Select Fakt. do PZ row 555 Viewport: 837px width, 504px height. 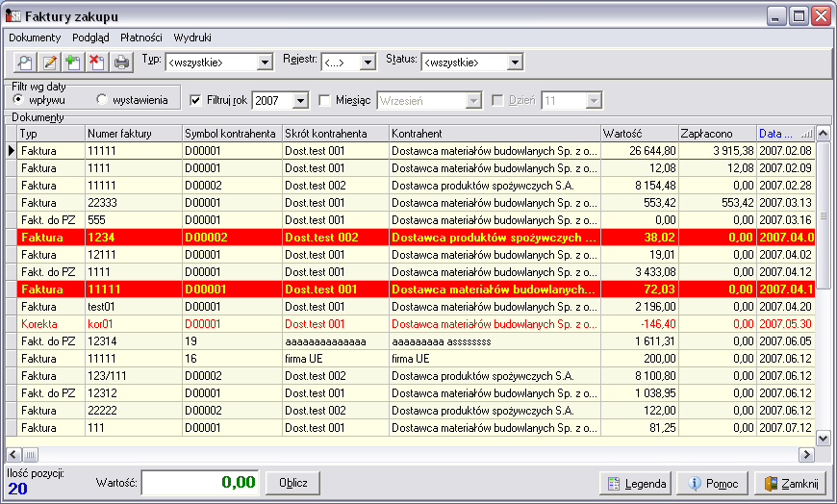411,220
